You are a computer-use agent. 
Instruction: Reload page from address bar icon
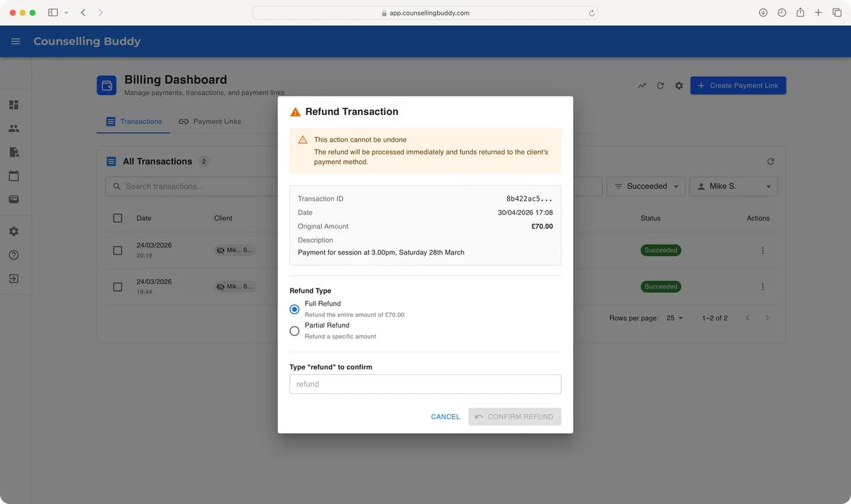coord(591,13)
